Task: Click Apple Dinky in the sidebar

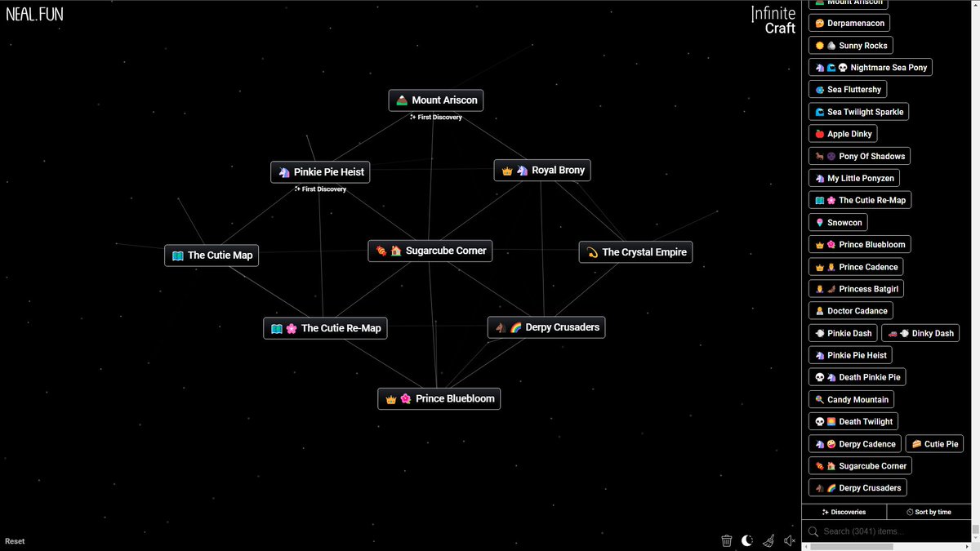Action: click(x=843, y=134)
